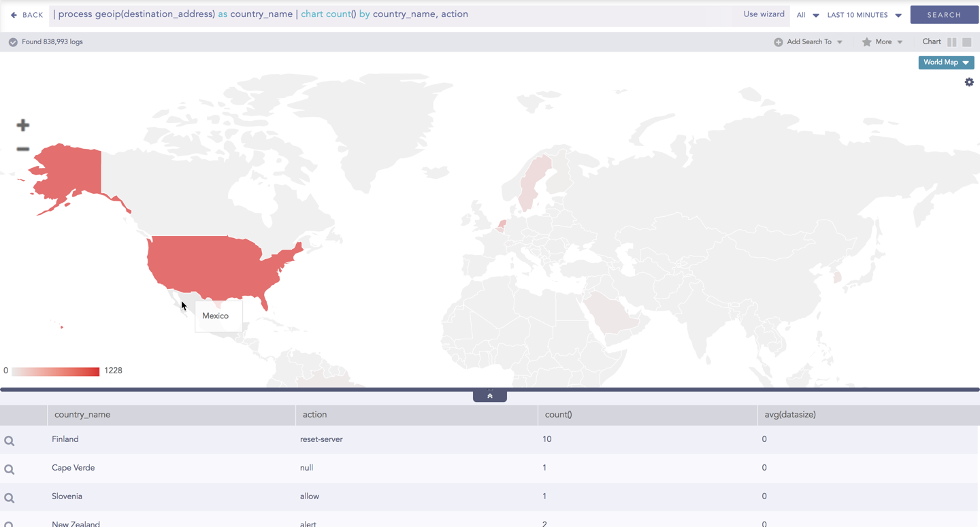Zoom out on the world map
This screenshot has height=527, width=980.
click(x=22, y=149)
